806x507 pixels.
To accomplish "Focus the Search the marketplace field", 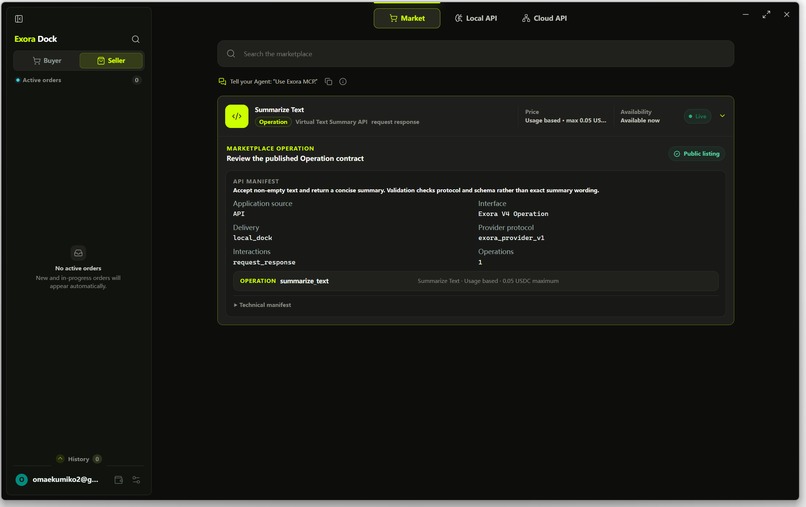I will (x=475, y=53).
